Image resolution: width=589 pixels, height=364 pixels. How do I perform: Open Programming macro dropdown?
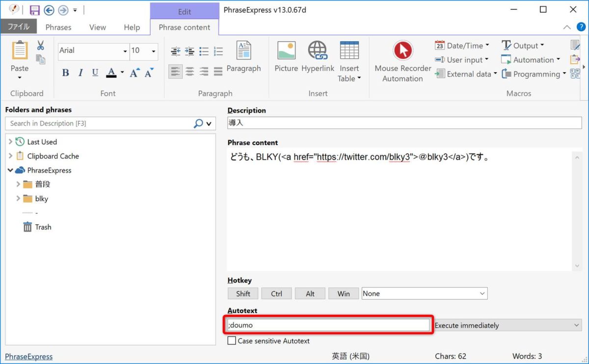coord(533,74)
